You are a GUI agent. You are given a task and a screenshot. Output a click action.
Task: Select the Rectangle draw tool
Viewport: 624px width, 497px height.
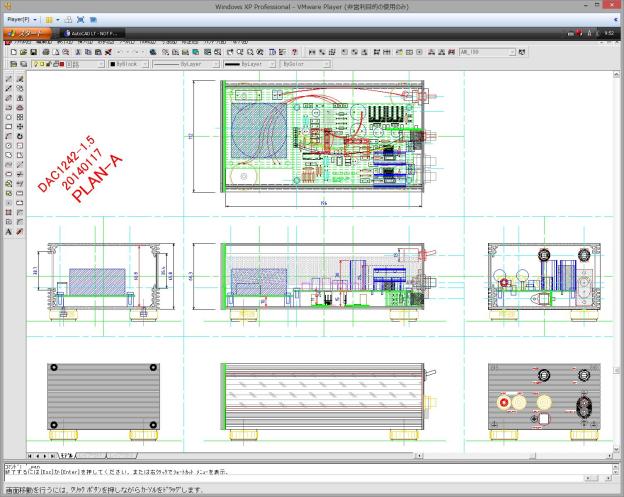(x=9, y=127)
